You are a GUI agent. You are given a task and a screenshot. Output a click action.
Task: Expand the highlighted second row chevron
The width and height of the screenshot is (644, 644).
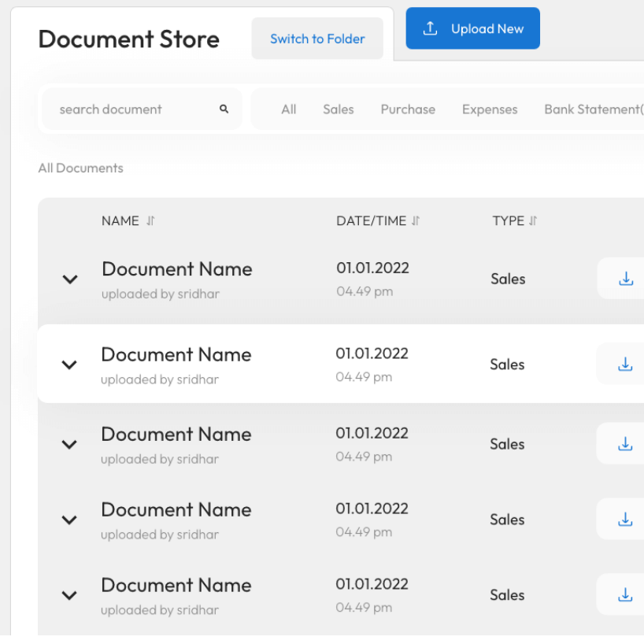coord(69,365)
